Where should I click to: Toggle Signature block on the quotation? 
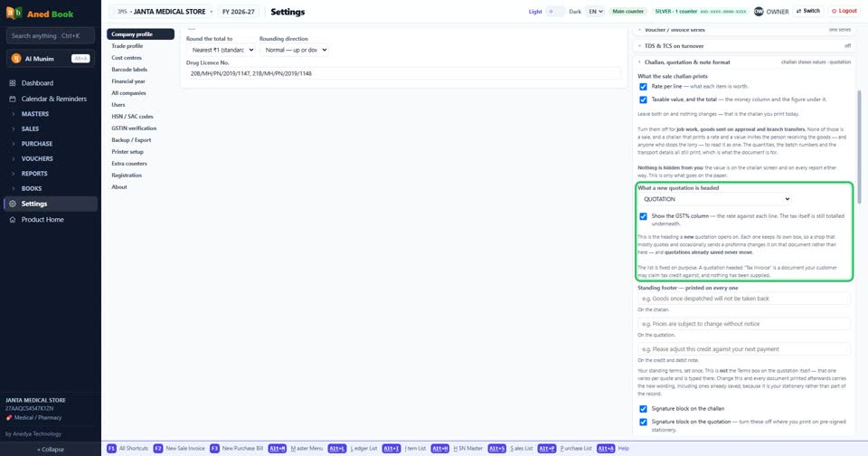tap(643, 423)
